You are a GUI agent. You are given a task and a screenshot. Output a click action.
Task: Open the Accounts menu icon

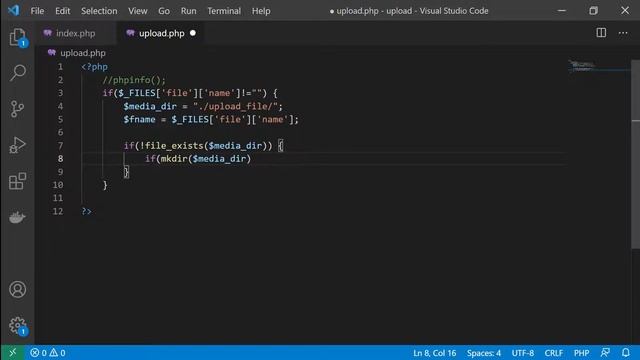(18, 289)
